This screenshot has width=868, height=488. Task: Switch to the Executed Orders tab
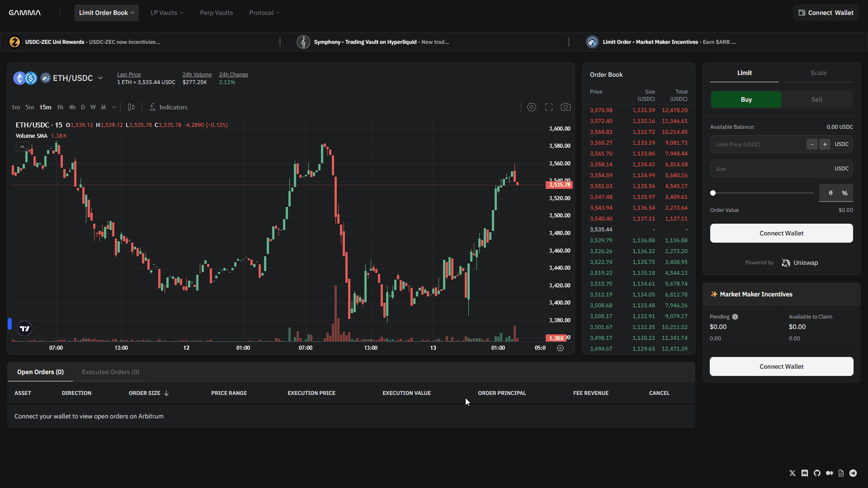coord(110,372)
